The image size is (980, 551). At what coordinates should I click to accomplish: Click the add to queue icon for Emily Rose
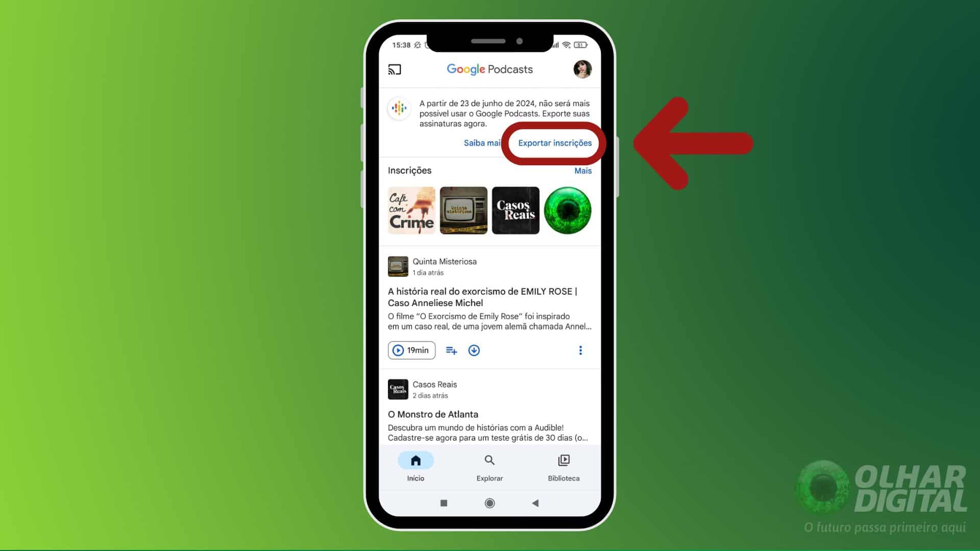coord(452,350)
